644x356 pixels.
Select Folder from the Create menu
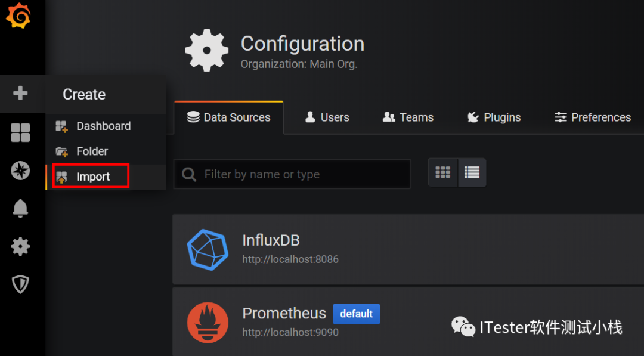coord(92,151)
